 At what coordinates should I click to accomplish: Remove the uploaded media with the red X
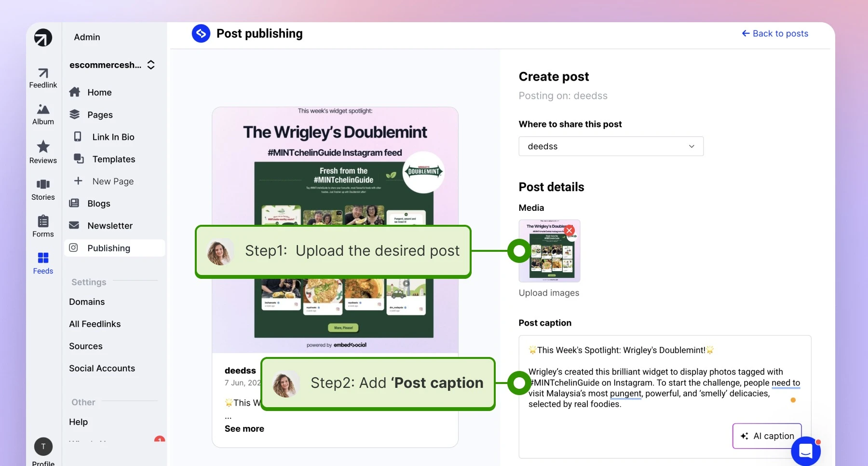[x=570, y=231]
